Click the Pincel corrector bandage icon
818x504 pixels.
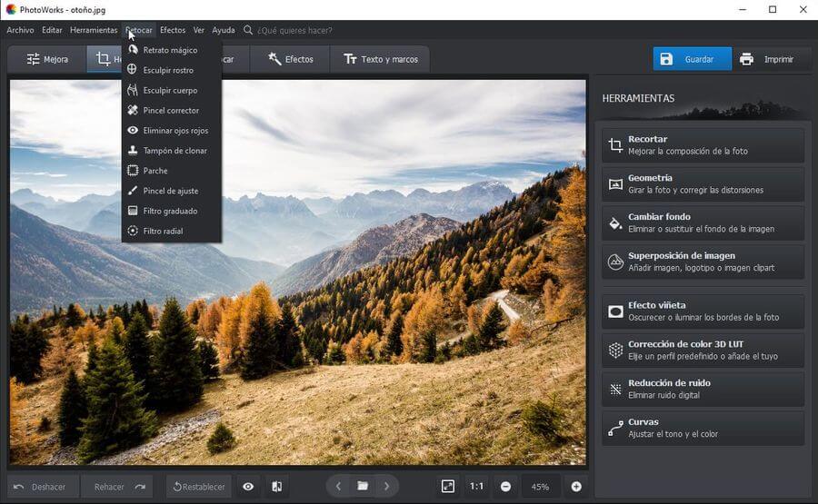[x=133, y=110]
